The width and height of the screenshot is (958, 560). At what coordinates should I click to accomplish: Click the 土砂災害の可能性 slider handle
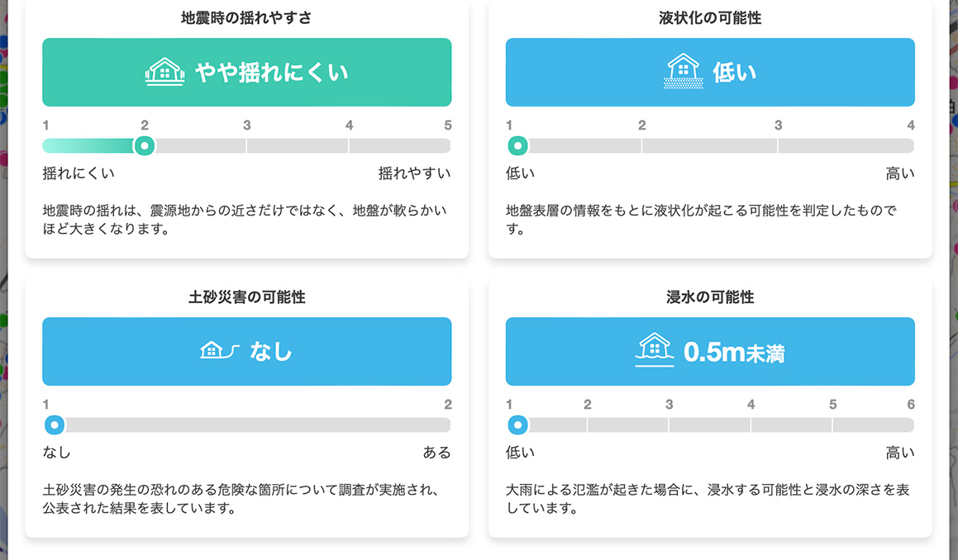coord(55,425)
